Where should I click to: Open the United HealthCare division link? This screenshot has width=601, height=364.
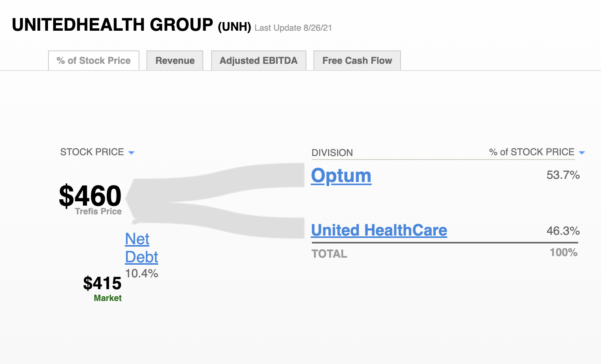[379, 230]
